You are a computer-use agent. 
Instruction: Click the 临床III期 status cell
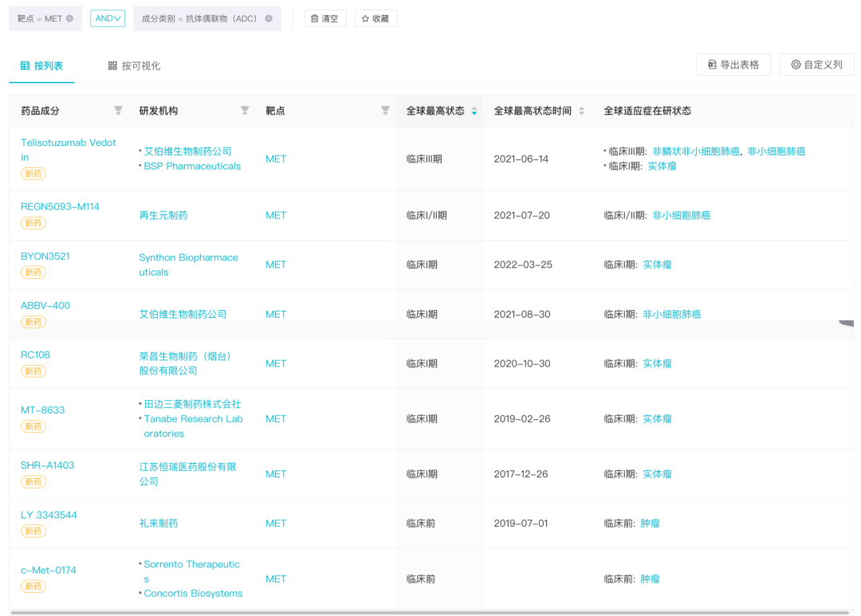tap(424, 159)
